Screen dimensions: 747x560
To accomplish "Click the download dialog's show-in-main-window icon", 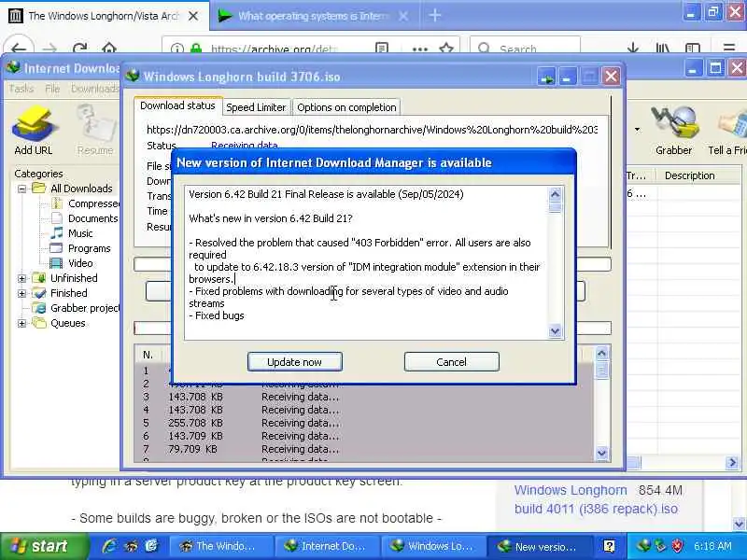I will [x=546, y=77].
